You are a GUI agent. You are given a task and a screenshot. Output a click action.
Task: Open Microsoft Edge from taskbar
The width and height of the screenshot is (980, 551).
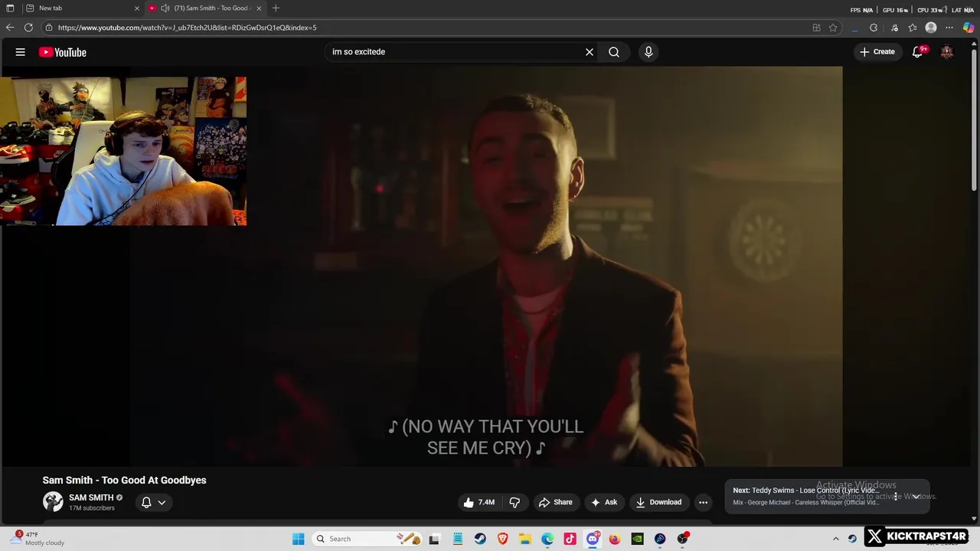pos(547,539)
